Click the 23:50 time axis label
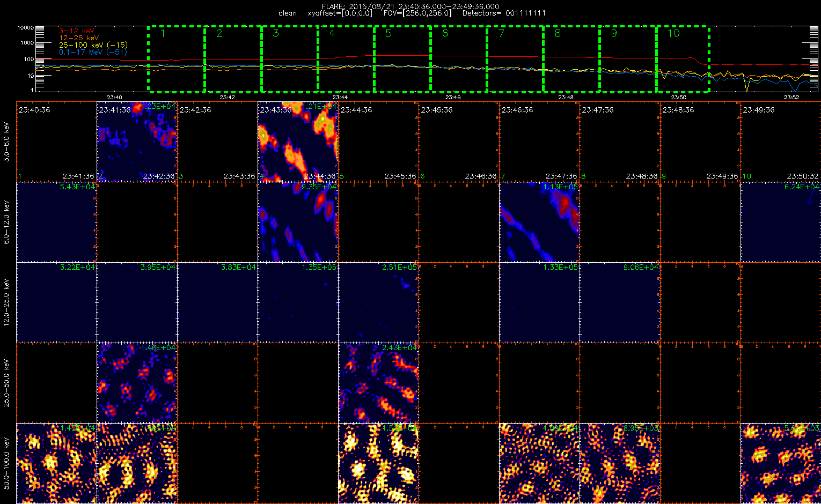 pyautogui.click(x=679, y=98)
